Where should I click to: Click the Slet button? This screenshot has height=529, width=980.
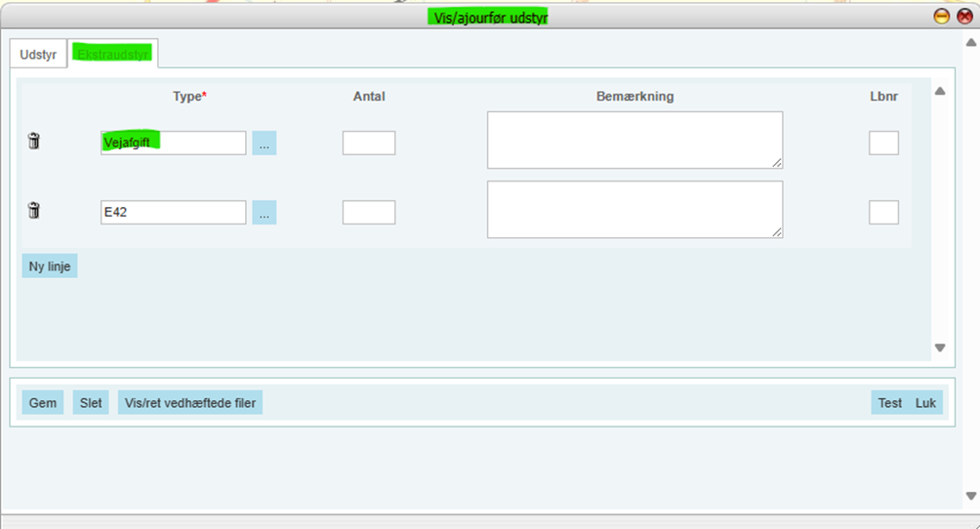[x=91, y=403]
